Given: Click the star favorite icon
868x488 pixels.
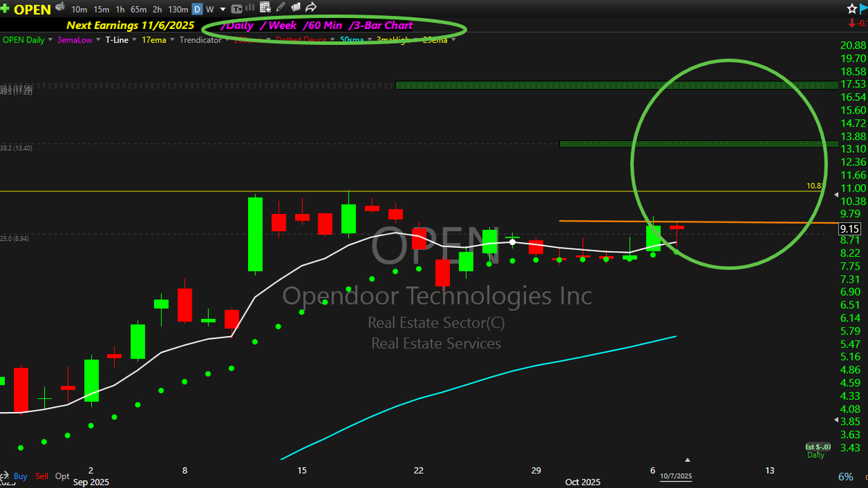Looking at the screenshot, I should click(x=852, y=8).
